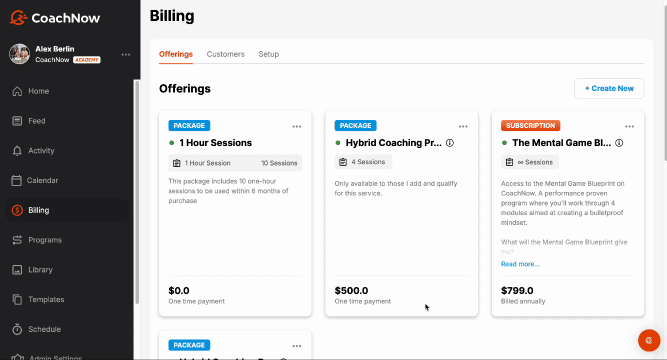Click the $0.0 price
The image size is (667, 360).
(179, 291)
